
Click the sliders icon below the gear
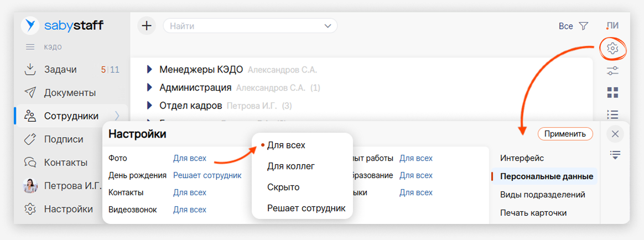click(x=612, y=70)
